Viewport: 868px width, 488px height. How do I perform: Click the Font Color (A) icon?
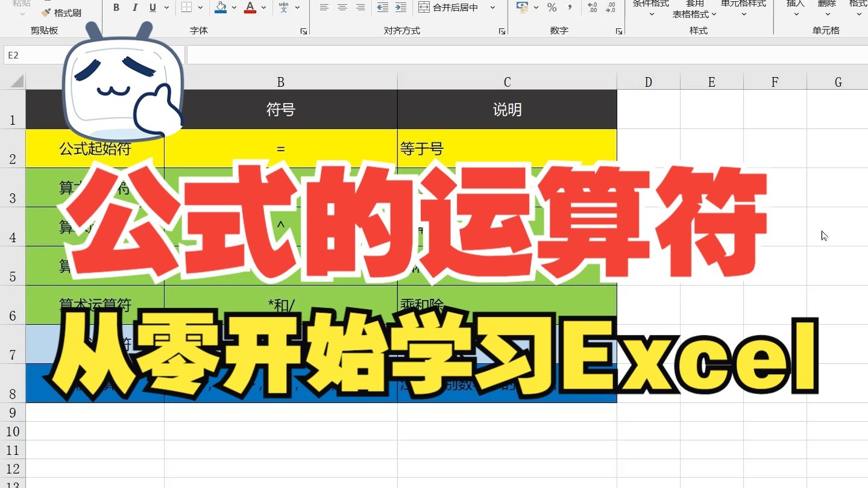pyautogui.click(x=249, y=7)
